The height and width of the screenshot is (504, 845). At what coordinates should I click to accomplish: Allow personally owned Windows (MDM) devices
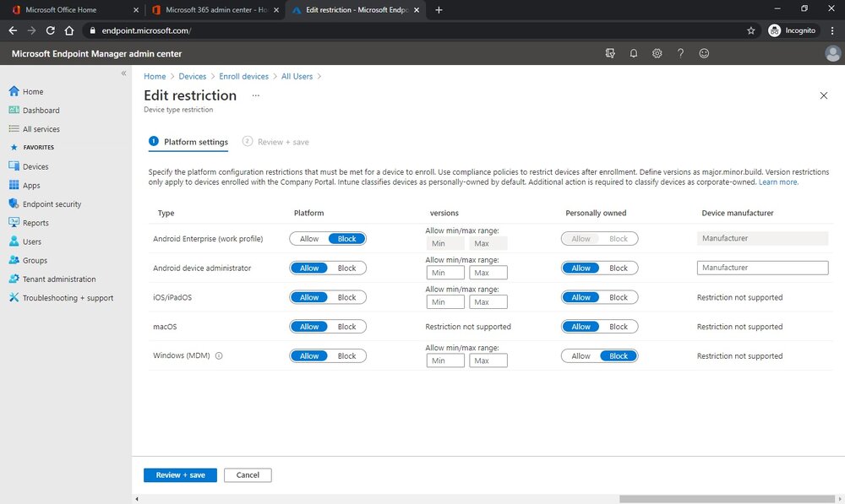point(581,356)
